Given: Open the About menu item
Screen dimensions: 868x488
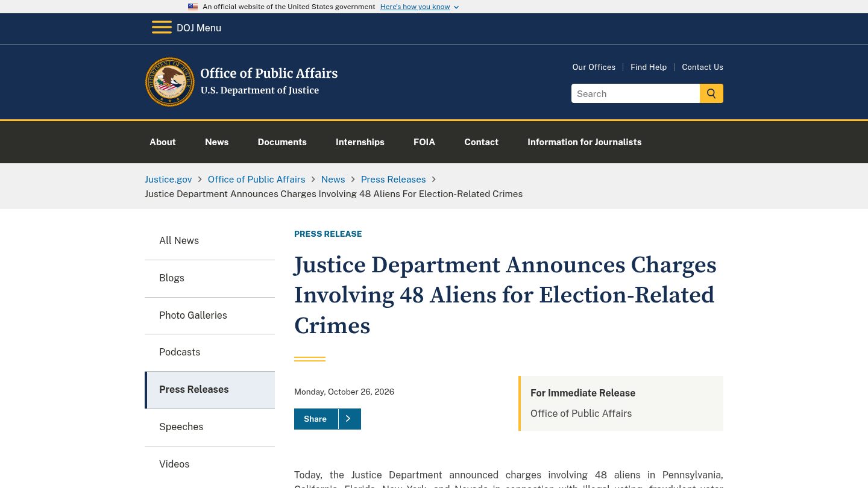Looking at the screenshot, I should [163, 142].
